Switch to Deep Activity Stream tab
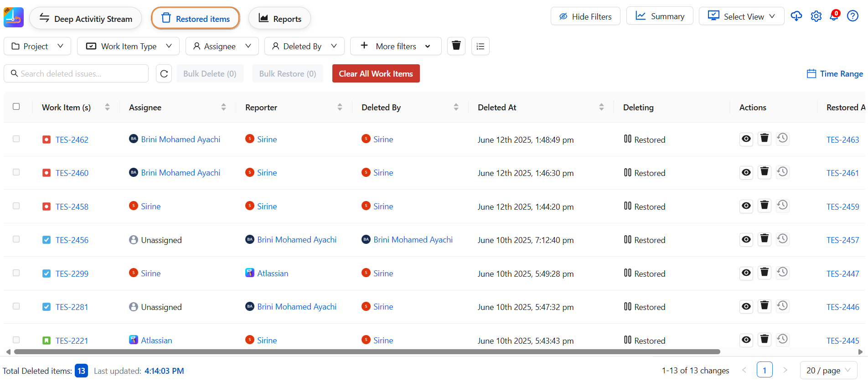 click(86, 19)
